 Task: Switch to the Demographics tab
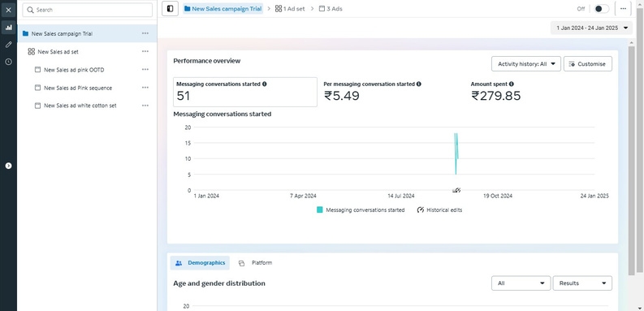[200, 263]
